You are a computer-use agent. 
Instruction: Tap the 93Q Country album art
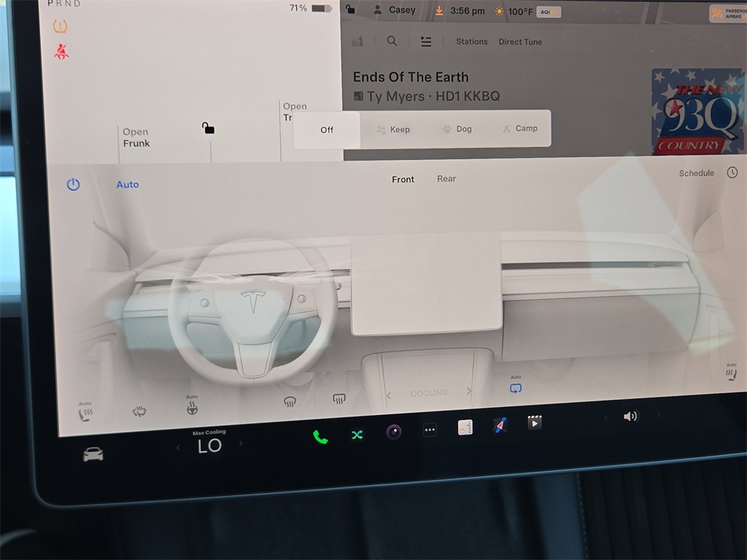coord(697,112)
